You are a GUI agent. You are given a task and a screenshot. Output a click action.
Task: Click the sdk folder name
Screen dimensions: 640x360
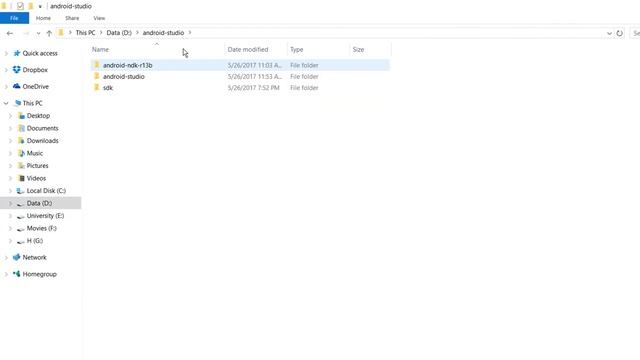coord(108,88)
